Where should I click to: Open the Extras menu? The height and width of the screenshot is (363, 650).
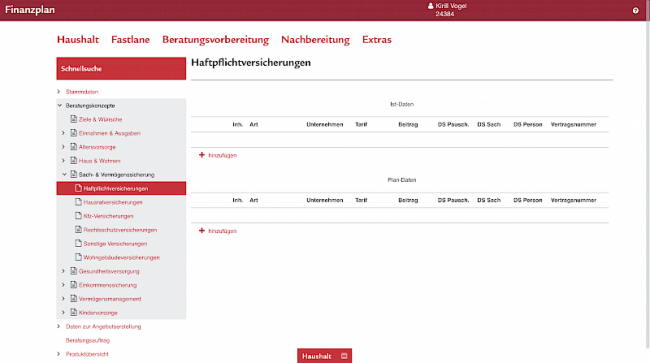pyautogui.click(x=377, y=39)
